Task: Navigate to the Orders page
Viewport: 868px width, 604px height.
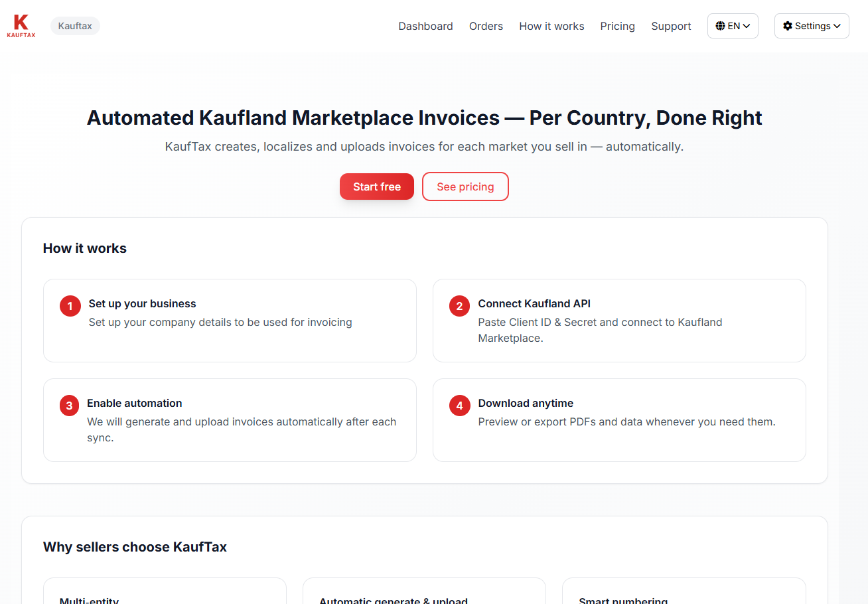Action: [486, 26]
